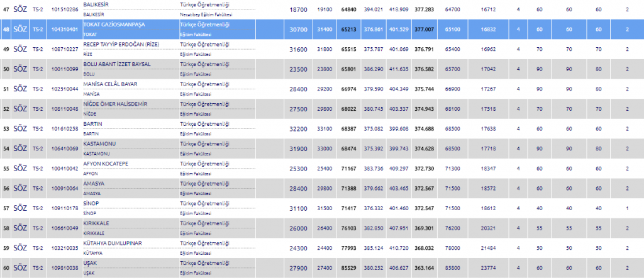The height and width of the screenshot is (280, 644).
Task: Click TS-2 score type in row 57
Action: pos(37,208)
